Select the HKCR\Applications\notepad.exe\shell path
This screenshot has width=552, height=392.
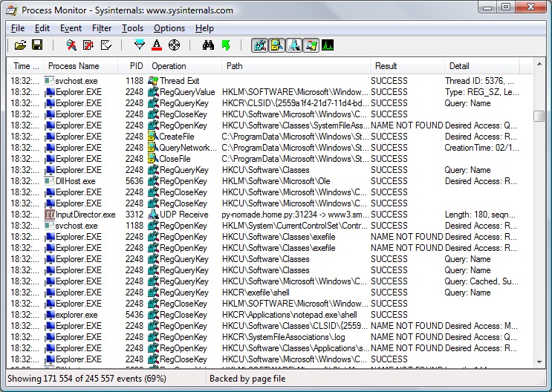click(290, 315)
